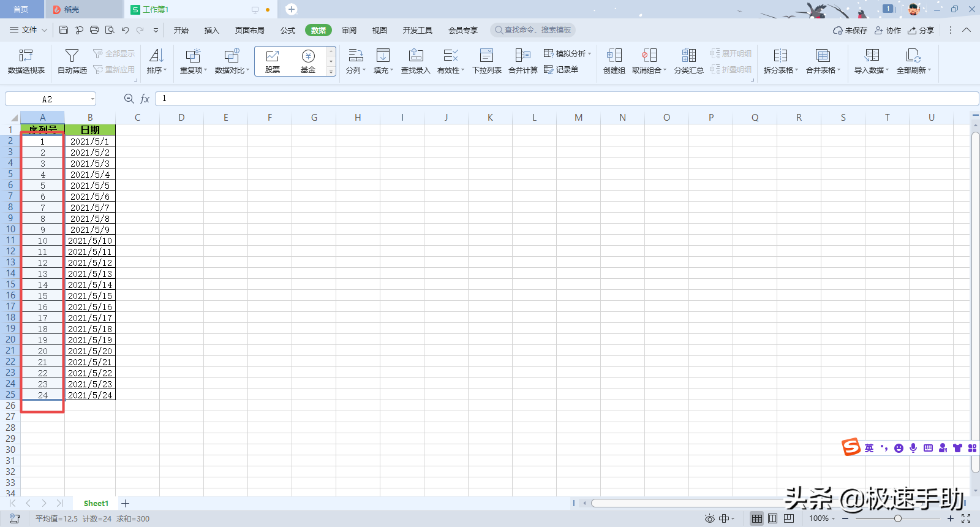Click the zoom in plus button

tap(950, 518)
